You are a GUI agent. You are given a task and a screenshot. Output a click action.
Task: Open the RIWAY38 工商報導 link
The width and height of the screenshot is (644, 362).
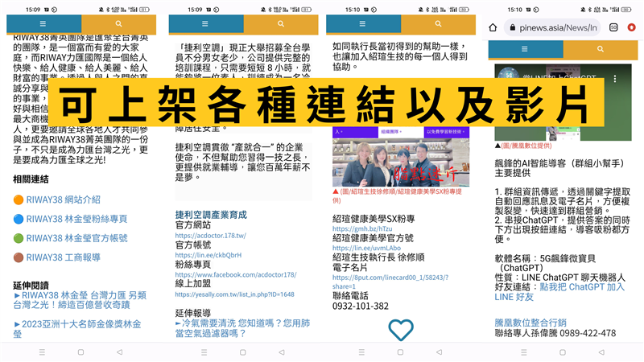pyautogui.click(x=63, y=257)
